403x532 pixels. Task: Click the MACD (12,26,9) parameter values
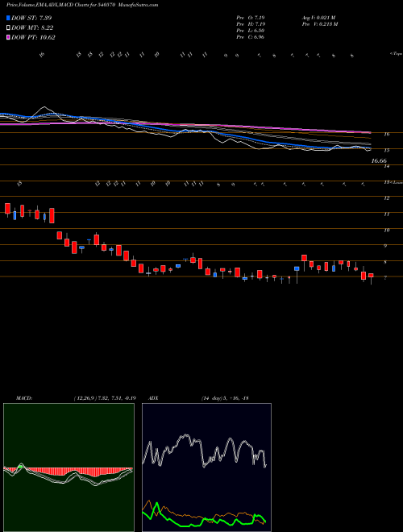[105, 398]
